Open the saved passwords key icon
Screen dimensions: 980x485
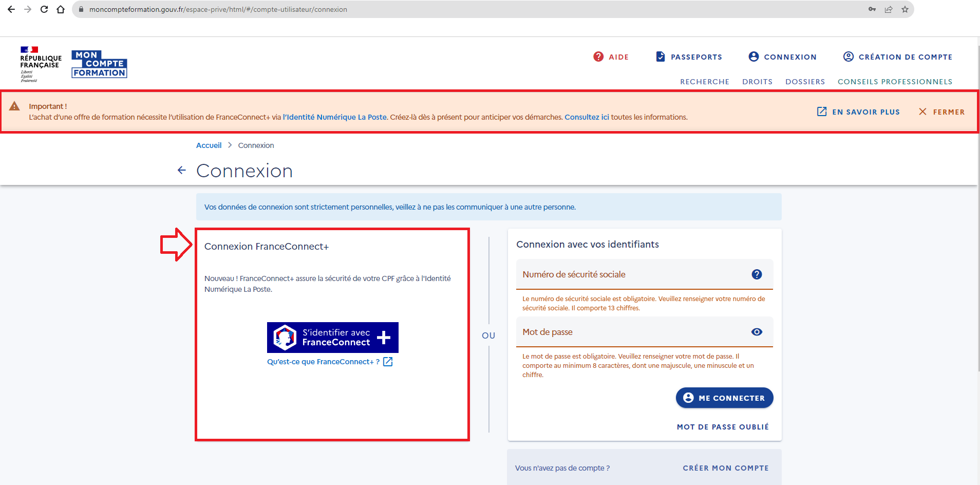872,9
